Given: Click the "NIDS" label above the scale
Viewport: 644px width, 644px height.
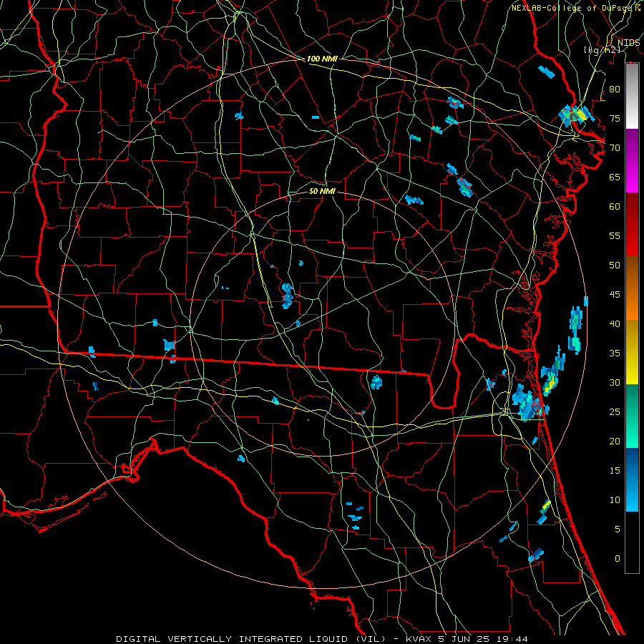Looking at the screenshot, I should click(x=628, y=43).
